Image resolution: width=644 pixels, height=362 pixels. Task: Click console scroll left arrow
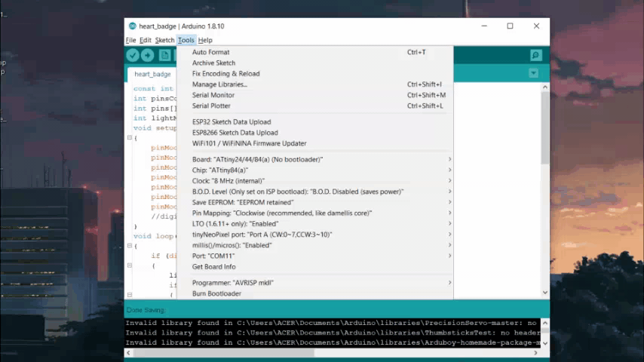[128, 353]
